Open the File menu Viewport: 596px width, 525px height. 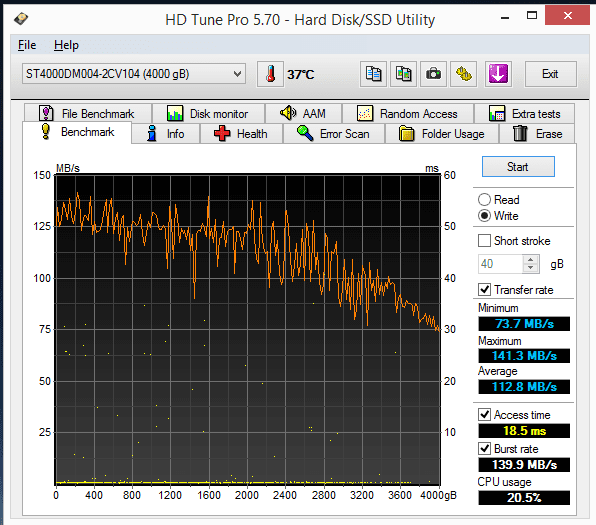tap(27, 45)
